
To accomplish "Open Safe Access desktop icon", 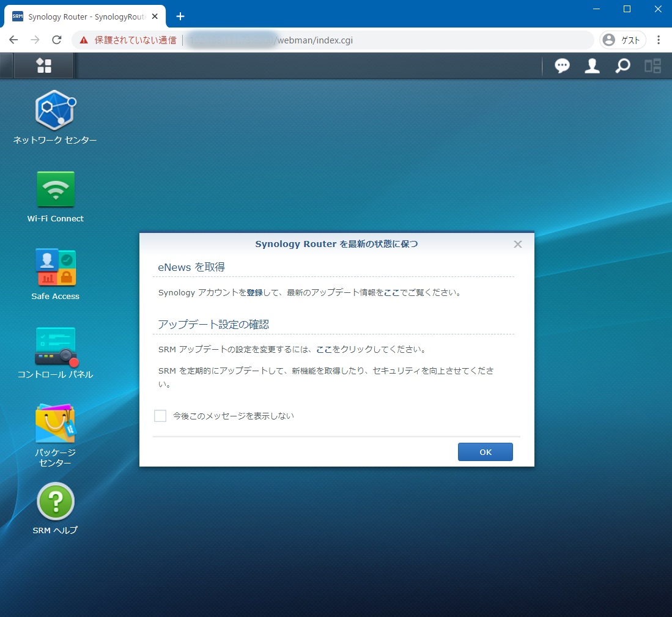I will (x=55, y=274).
